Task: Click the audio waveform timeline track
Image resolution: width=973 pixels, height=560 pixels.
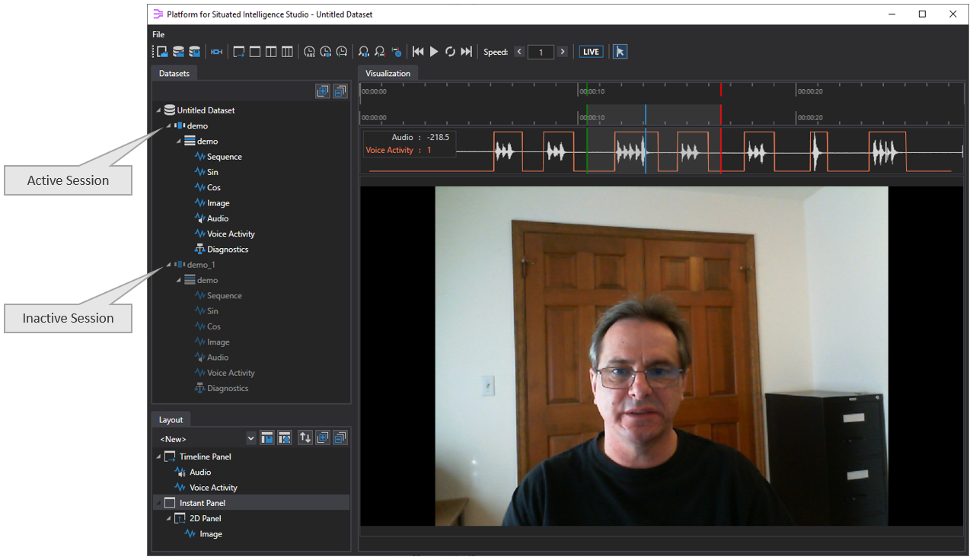Action: 761,152
